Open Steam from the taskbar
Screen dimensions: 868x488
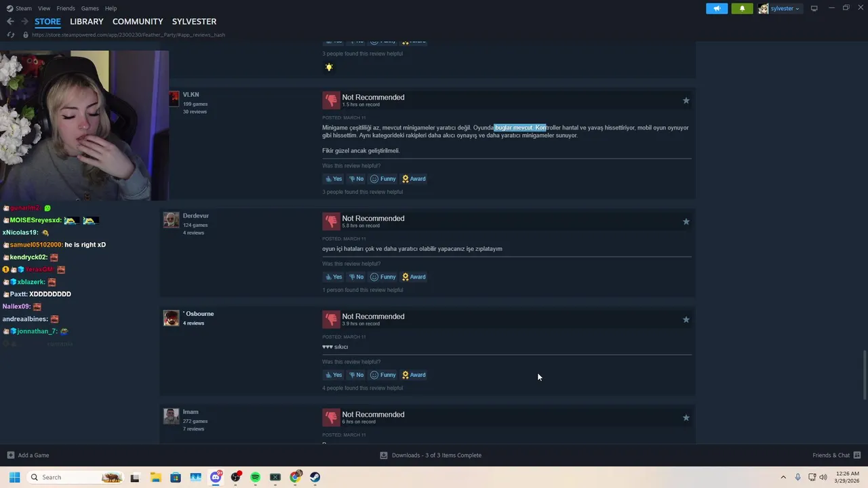315,477
